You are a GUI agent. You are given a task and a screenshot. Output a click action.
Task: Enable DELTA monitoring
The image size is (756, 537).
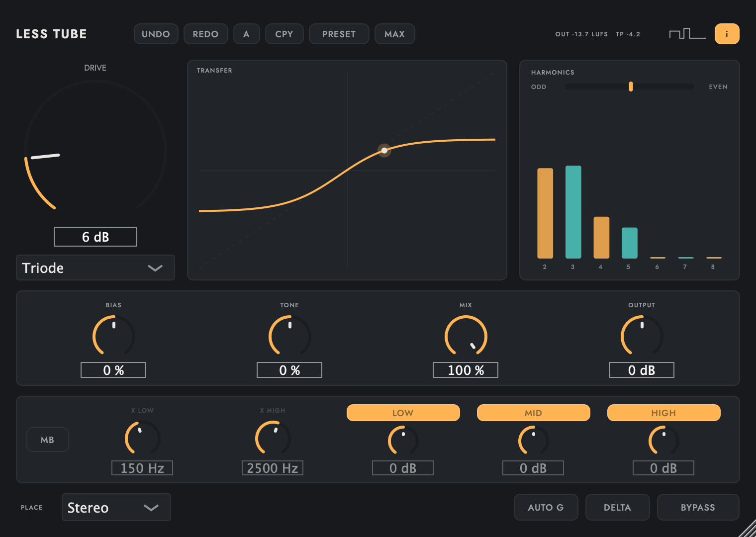pyautogui.click(x=617, y=507)
